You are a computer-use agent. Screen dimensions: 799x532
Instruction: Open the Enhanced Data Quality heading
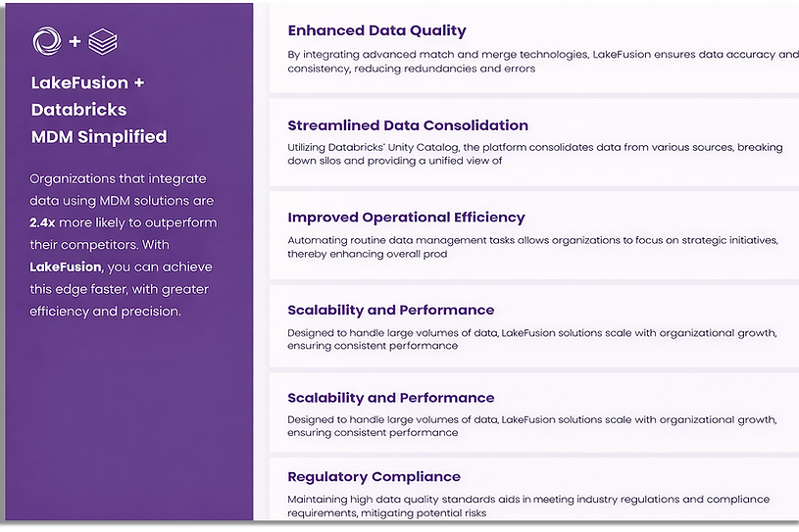pyautogui.click(x=376, y=30)
